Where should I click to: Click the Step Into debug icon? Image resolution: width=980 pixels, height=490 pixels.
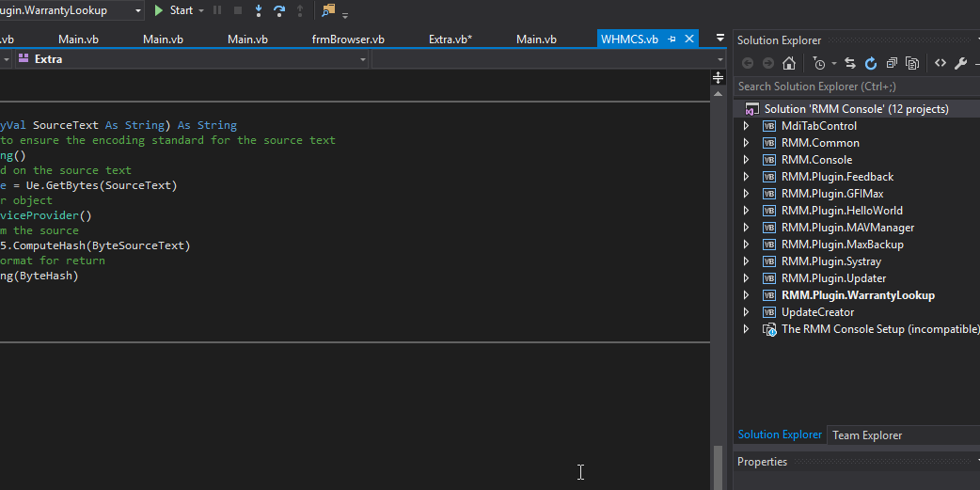[x=259, y=10]
